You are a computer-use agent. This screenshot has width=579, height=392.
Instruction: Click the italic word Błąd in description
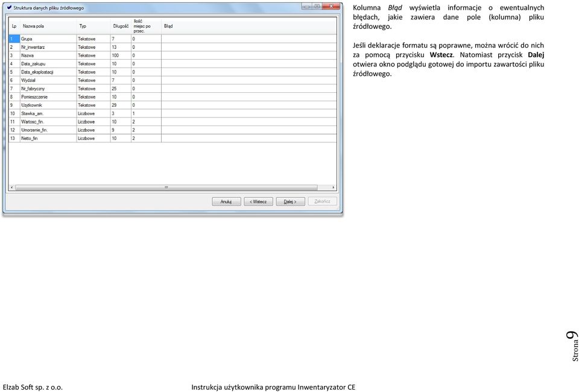(x=394, y=8)
